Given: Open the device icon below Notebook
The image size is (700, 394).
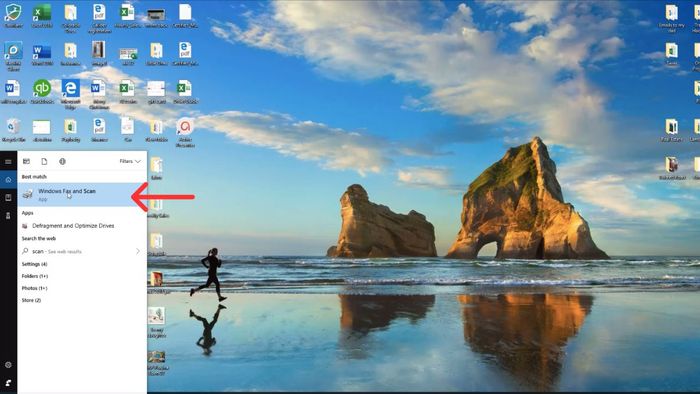Looking at the screenshot, I should [8, 216].
